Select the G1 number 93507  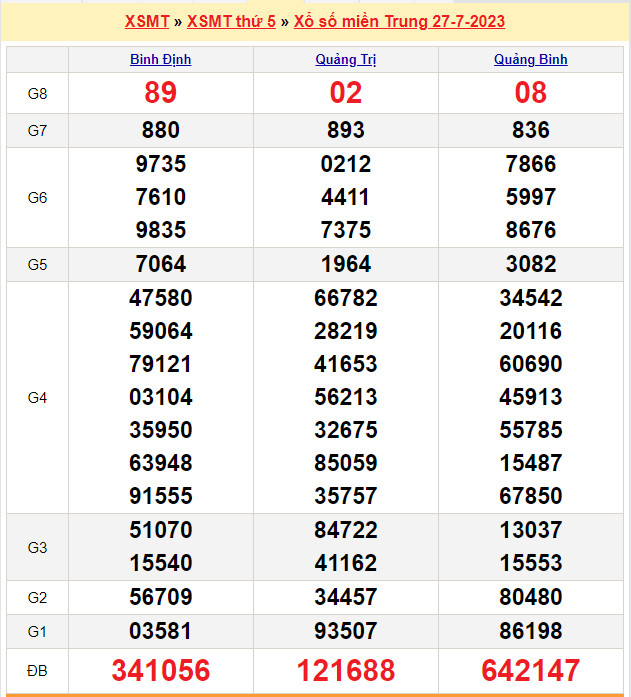coord(345,631)
